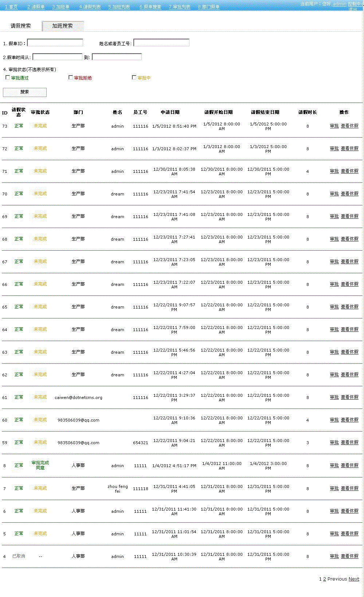Click 审批 link for record ID 73
This screenshot has height=597, width=364.
(x=334, y=126)
